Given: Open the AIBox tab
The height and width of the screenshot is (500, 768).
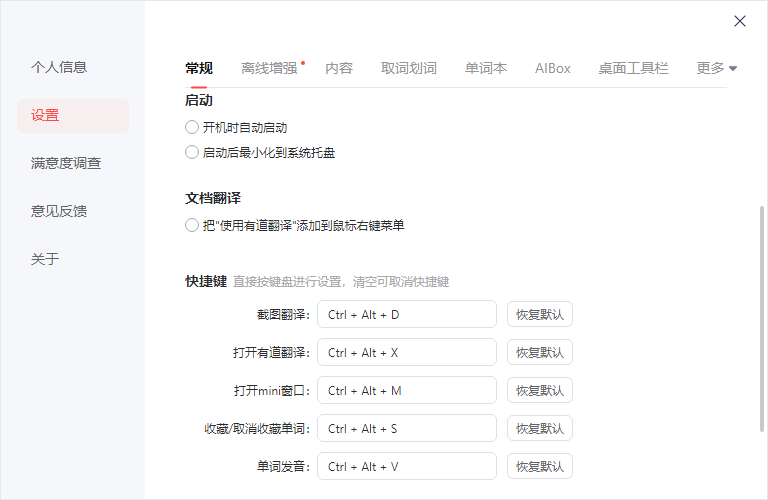Looking at the screenshot, I should (x=553, y=68).
